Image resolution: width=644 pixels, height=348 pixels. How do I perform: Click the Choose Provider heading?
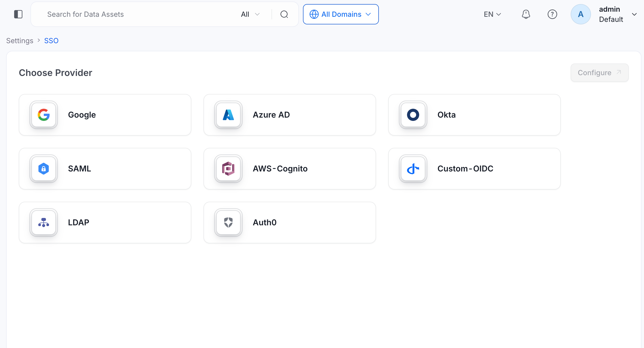click(x=56, y=73)
